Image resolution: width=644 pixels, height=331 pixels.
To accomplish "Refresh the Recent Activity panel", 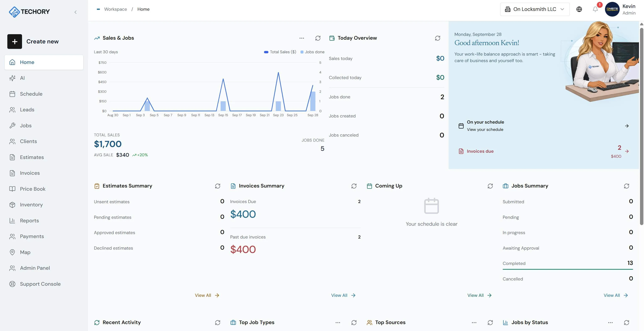I will point(217,322).
